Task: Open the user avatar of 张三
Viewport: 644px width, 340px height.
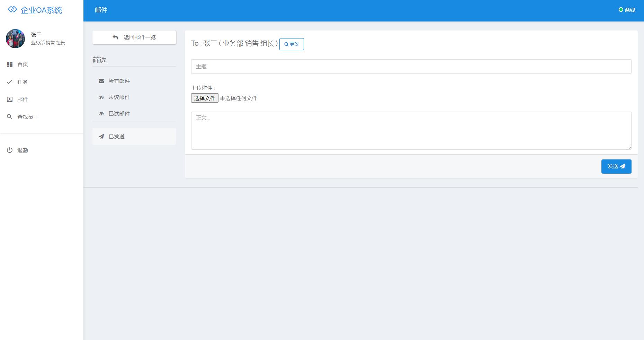Action: click(x=15, y=38)
